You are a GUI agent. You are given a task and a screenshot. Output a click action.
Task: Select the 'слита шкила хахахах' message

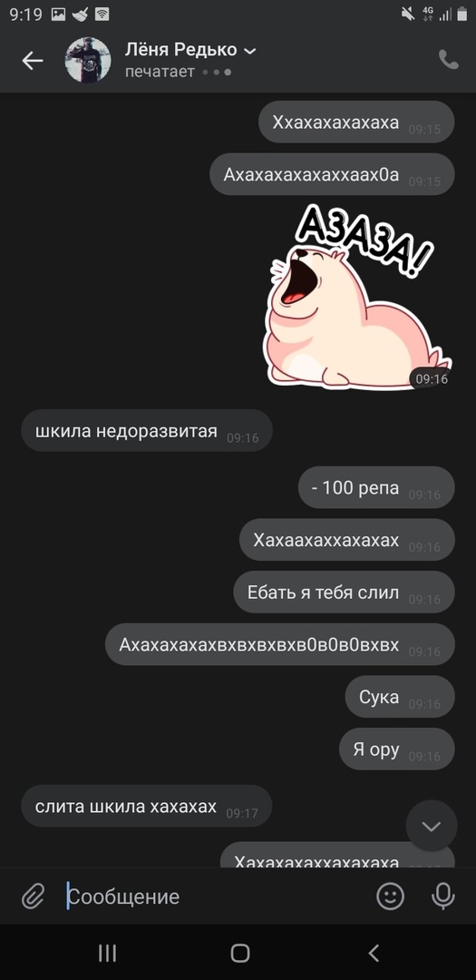[x=147, y=807]
